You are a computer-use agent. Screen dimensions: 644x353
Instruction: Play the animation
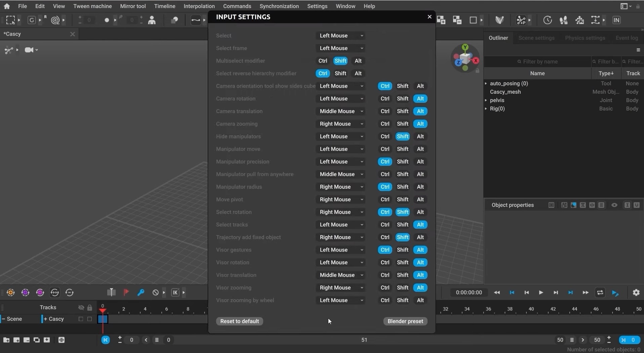click(x=541, y=293)
